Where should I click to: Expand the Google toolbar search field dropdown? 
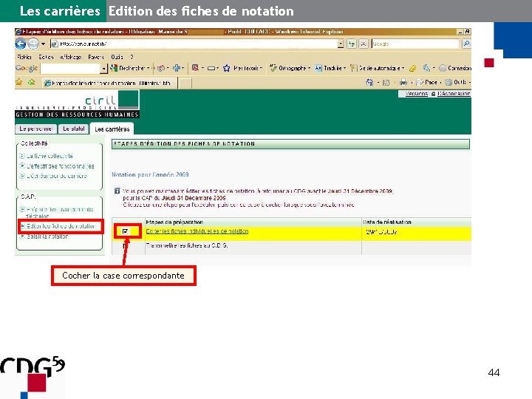[x=104, y=69]
